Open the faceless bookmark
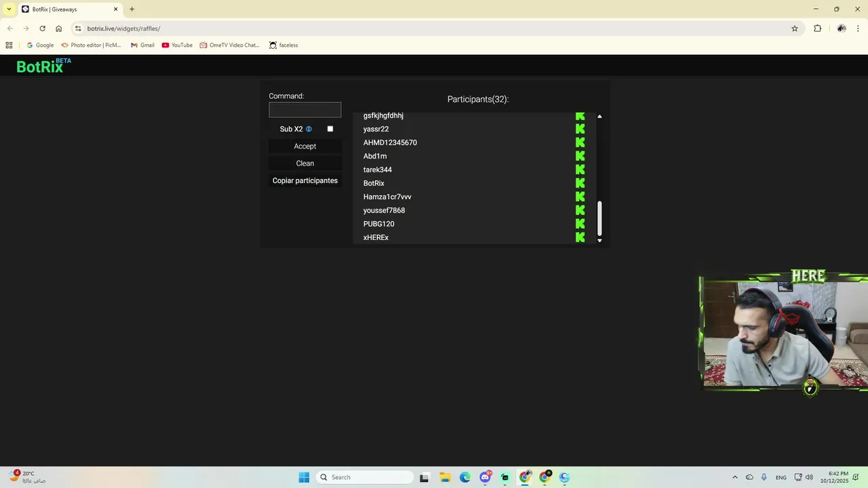 (283, 45)
